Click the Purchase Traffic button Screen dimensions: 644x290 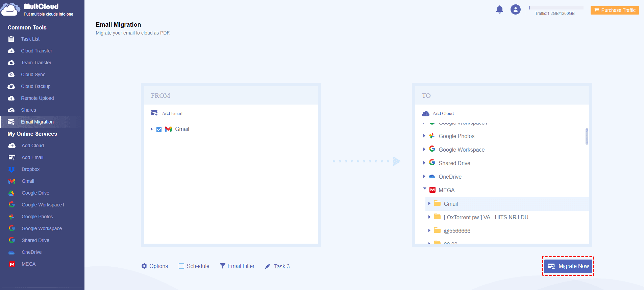[615, 10]
